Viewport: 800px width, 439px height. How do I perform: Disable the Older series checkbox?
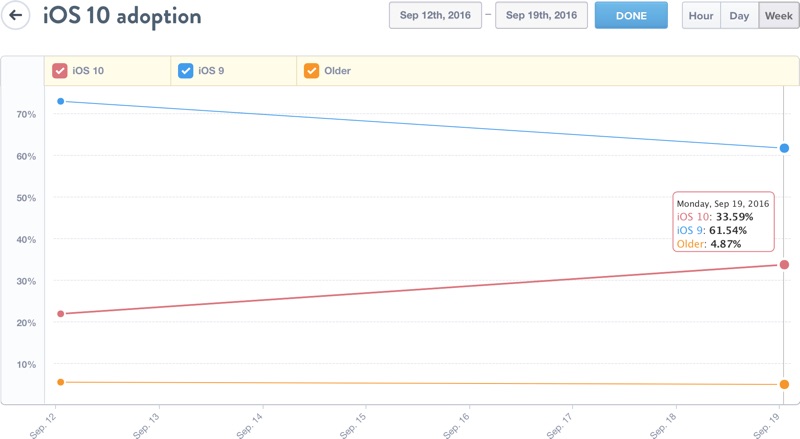click(x=311, y=71)
